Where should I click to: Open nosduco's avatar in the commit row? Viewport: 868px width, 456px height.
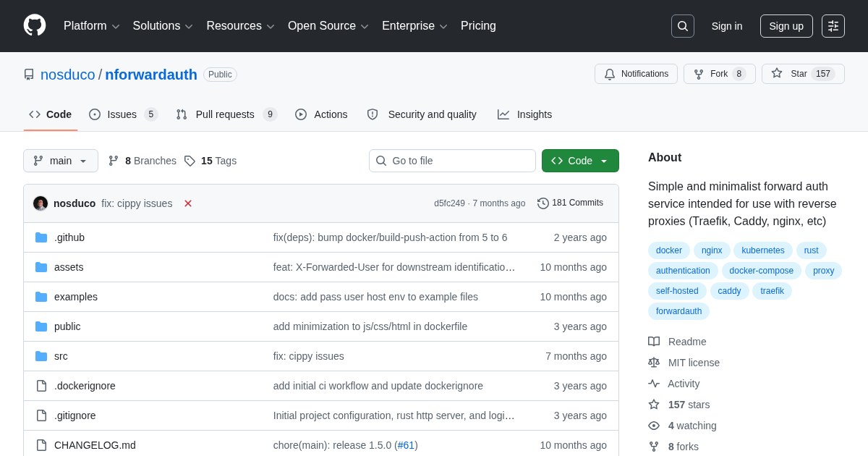click(41, 203)
